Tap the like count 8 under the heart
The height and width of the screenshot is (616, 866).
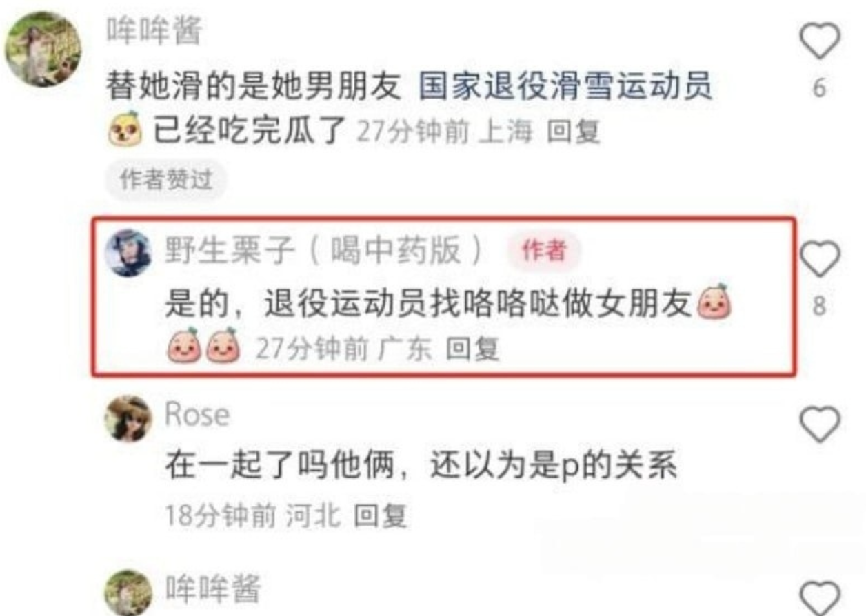click(819, 305)
